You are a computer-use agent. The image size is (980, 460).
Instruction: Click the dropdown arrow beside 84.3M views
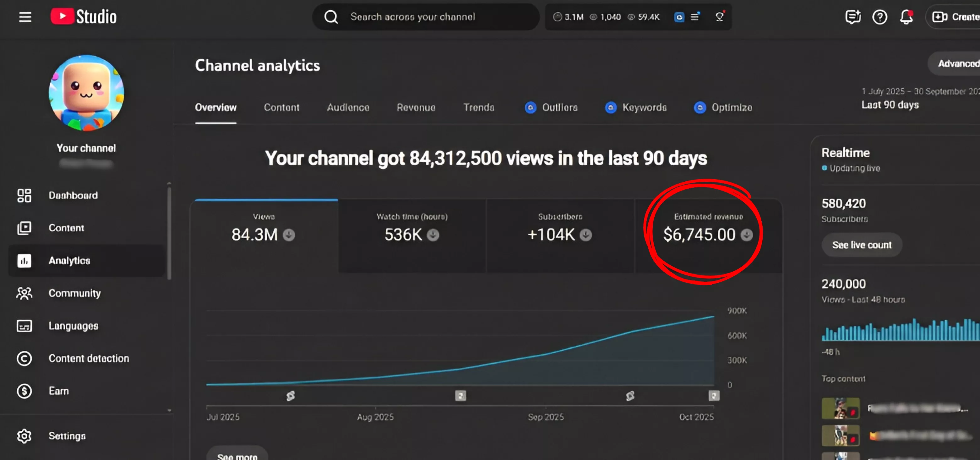pyautogui.click(x=289, y=235)
